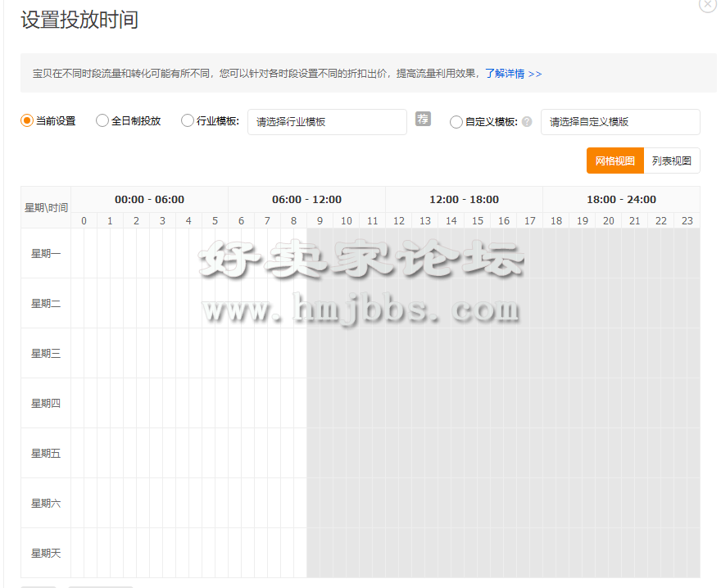Click 星期三 cell at hour 0
Image resolution: width=721 pixels, height=588 pixels.
84,354
